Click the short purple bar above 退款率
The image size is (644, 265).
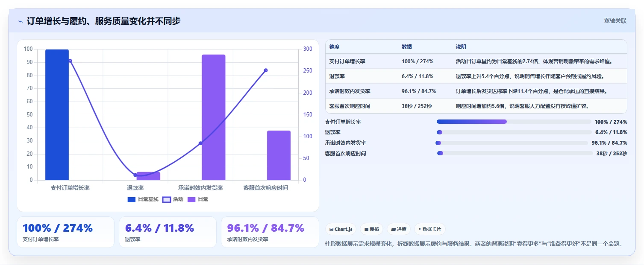pyautogui.click(x=148, y=176)
